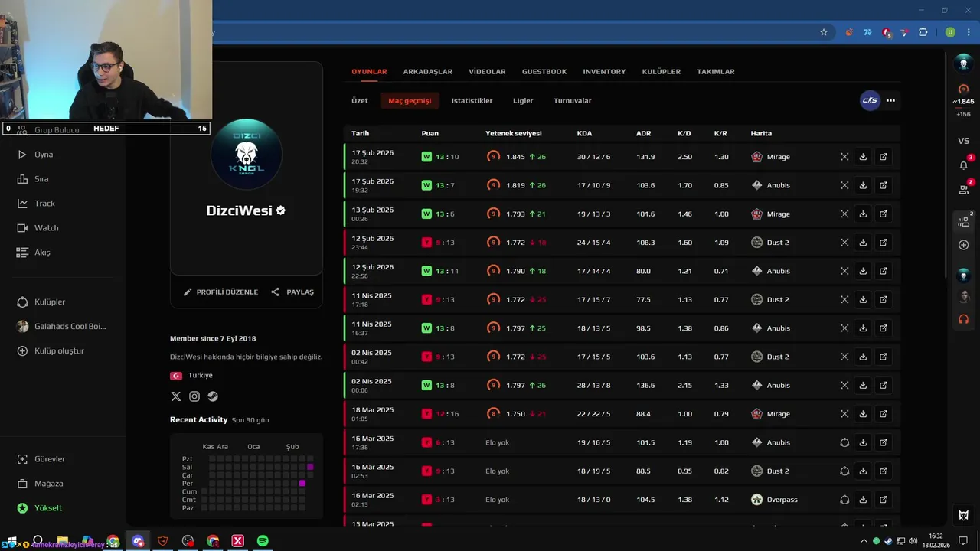Open Sıra in the left sidebar
The image size is (980, 551).
pyautogui.click(x=33, y=179)
